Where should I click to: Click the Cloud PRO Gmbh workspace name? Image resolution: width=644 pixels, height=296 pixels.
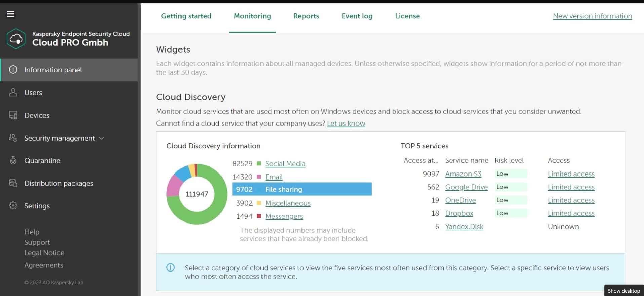coord(70,42)
